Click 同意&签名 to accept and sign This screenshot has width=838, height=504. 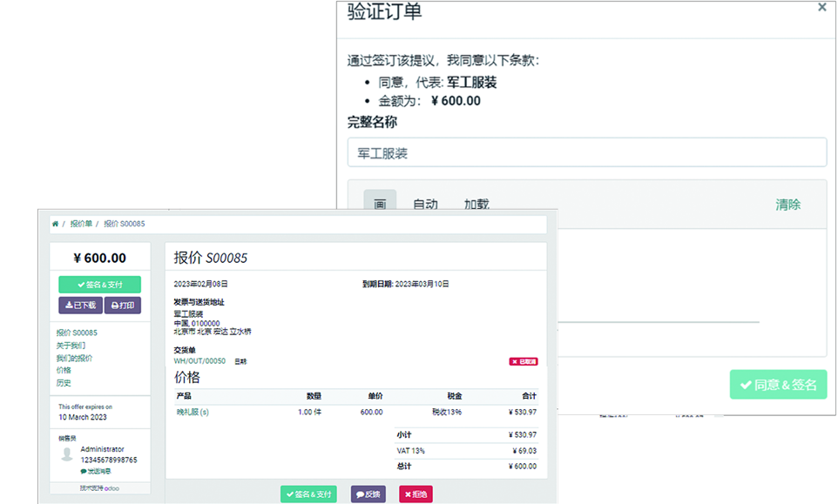(x=778, y=385)
